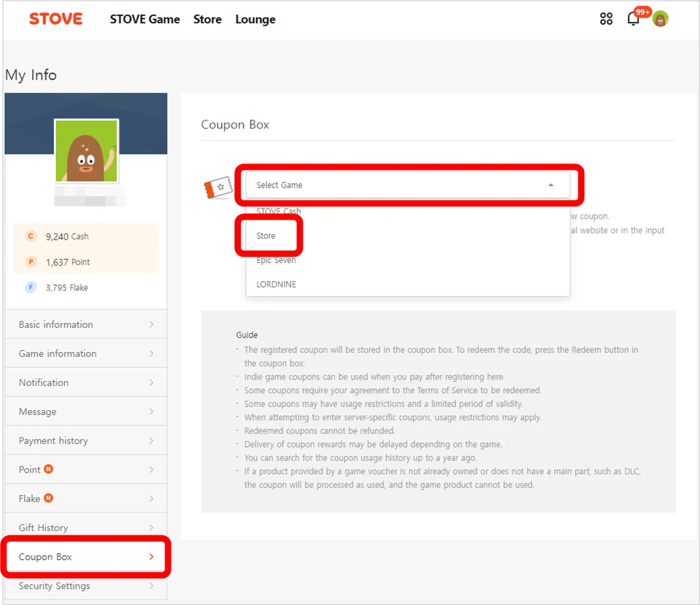Open Security Settings in sidebar

86,586
